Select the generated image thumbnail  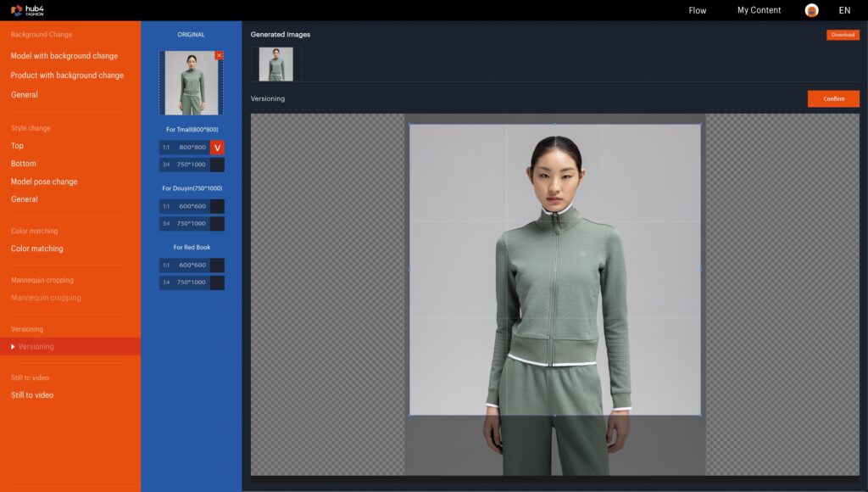[x=275, y=64]
